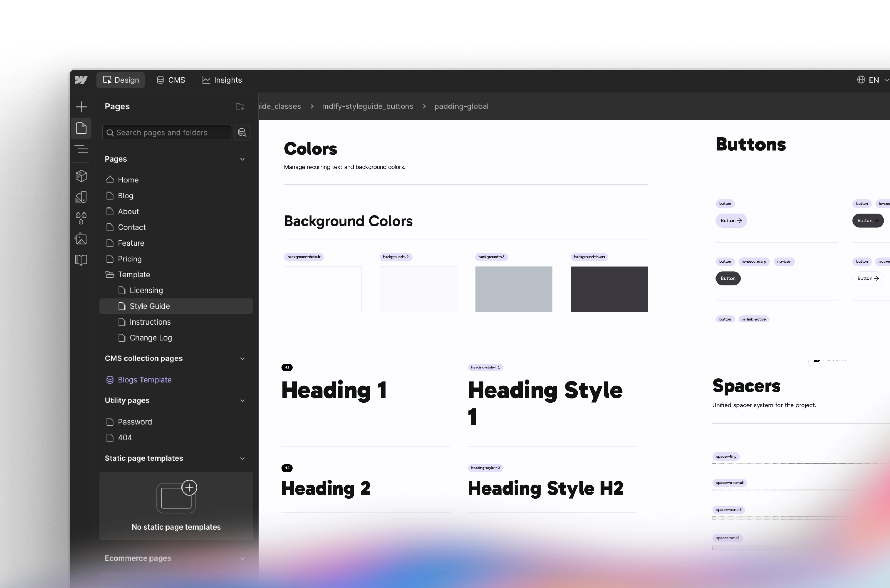890x588 pixels.
Task: Click the create new folder icon in Pages
Action: (240, 106)
